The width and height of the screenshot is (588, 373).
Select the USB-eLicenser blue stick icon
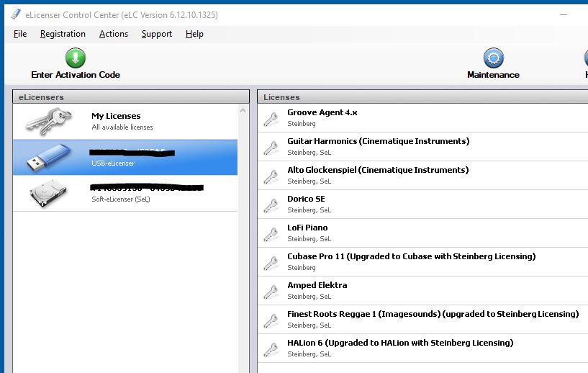click(49, 157)
